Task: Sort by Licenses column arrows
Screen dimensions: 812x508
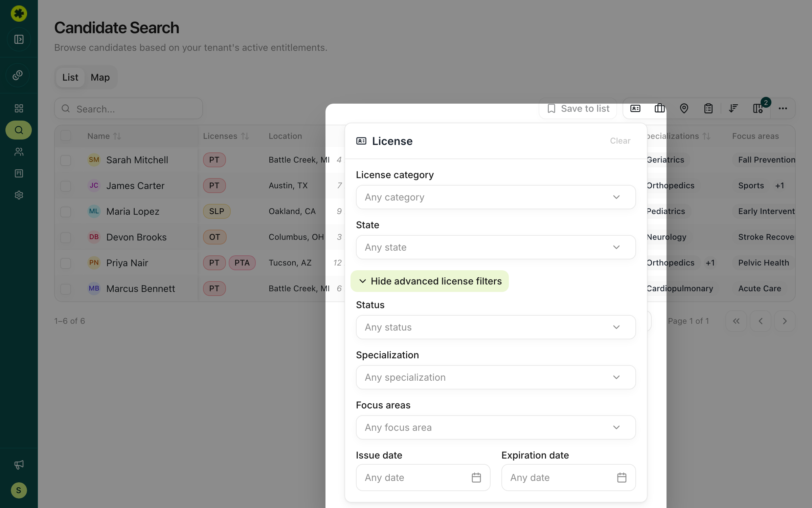Action: pos(245,136)
